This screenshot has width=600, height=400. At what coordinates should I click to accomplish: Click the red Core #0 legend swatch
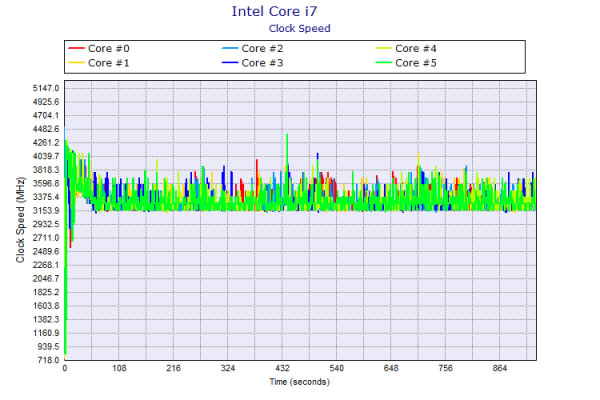[x=76, y=48]
